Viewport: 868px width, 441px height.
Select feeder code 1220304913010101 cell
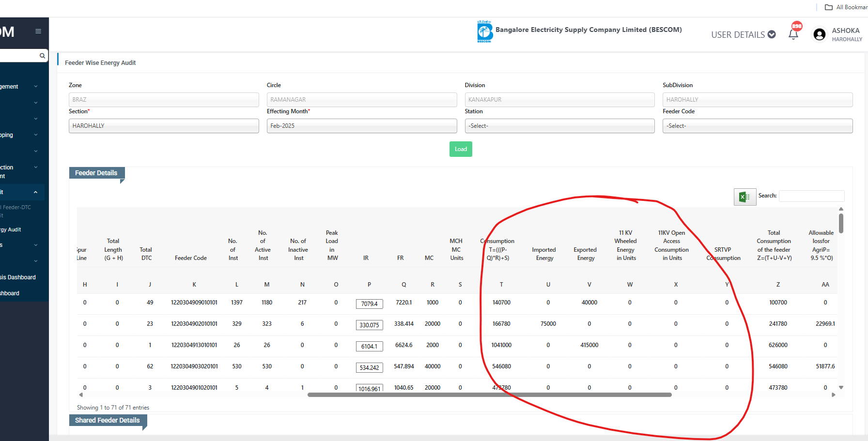click(x=194, y=345)
